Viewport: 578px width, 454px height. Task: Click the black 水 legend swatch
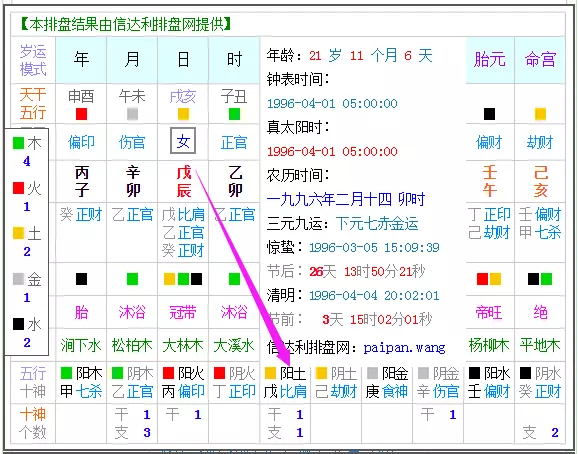[18, 324]
